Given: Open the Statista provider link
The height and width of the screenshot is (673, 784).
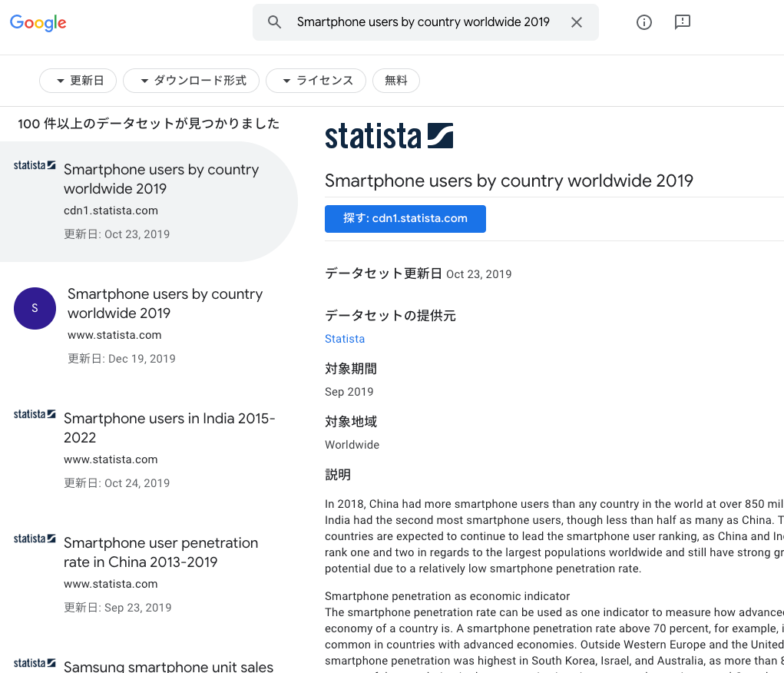Looking at the screenshot, I should (x=345, y=339).
